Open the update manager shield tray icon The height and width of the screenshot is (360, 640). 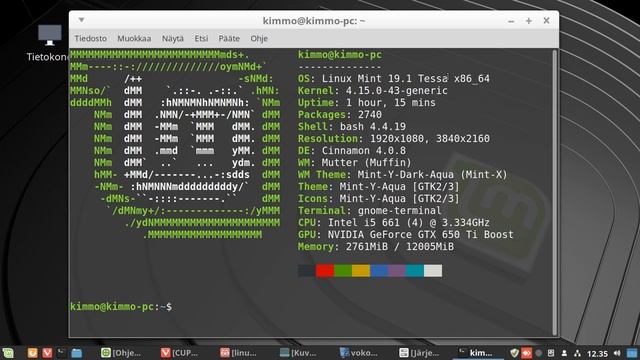coord(514,353)
